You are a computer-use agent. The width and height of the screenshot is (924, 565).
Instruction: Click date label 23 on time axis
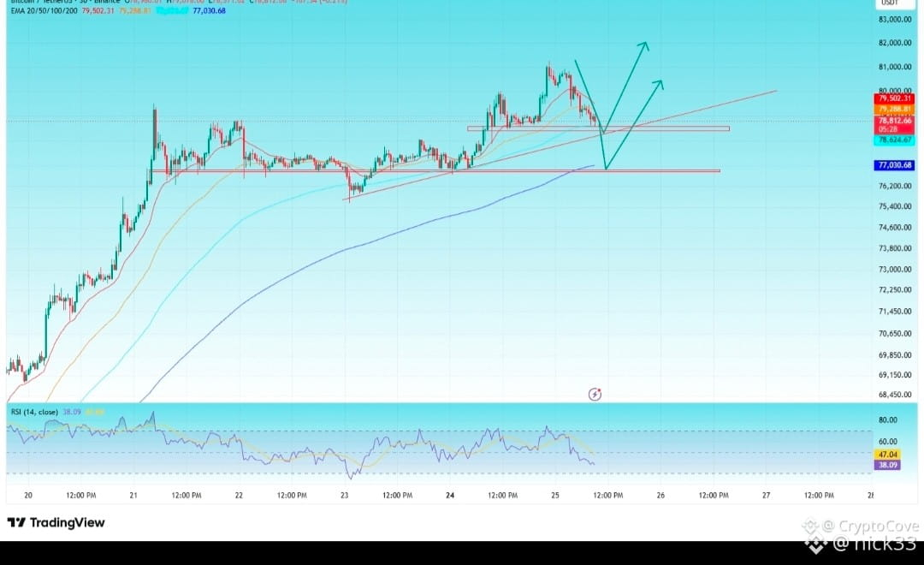coord(344,496)
